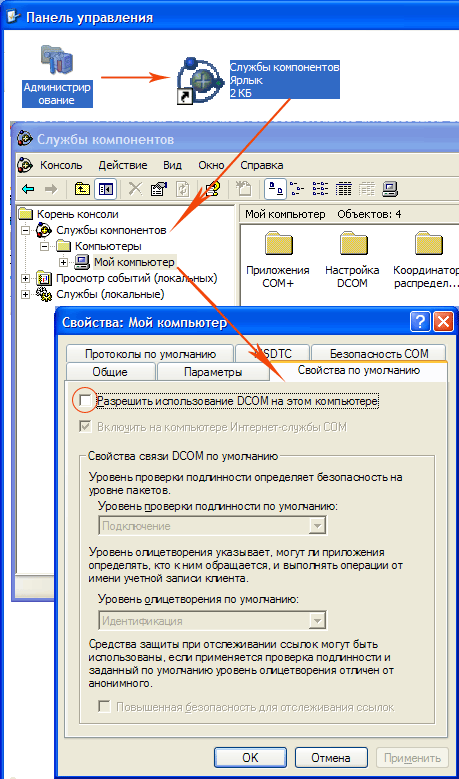Toggle the show/hide console tree icon
Screen dimensions: 459x779
click(105, 189)
